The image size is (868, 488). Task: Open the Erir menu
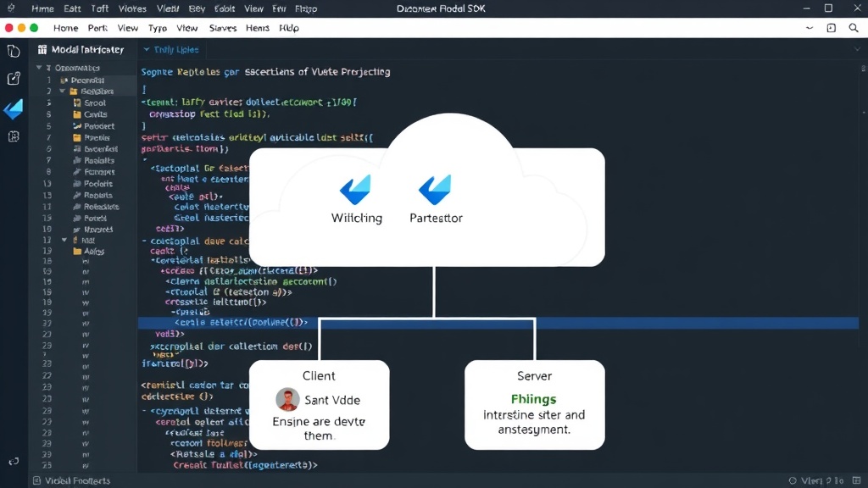(279, 8)
